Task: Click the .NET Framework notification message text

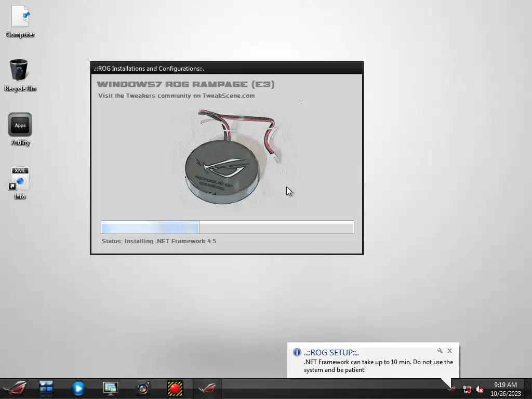Action: click(378, 366)
